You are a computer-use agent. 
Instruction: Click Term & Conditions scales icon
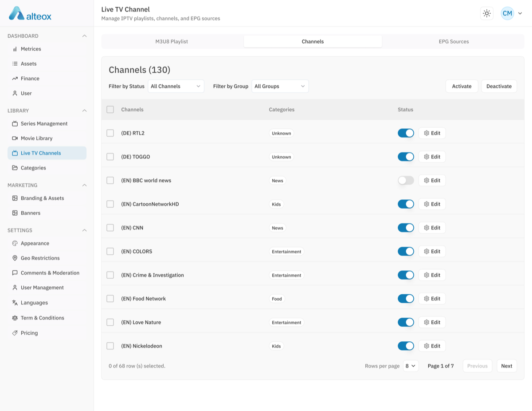point(15,318)
